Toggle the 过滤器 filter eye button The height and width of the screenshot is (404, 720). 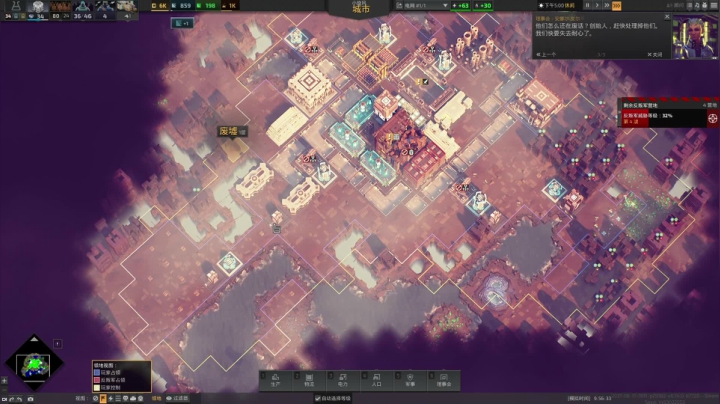(x=177, y=398)
